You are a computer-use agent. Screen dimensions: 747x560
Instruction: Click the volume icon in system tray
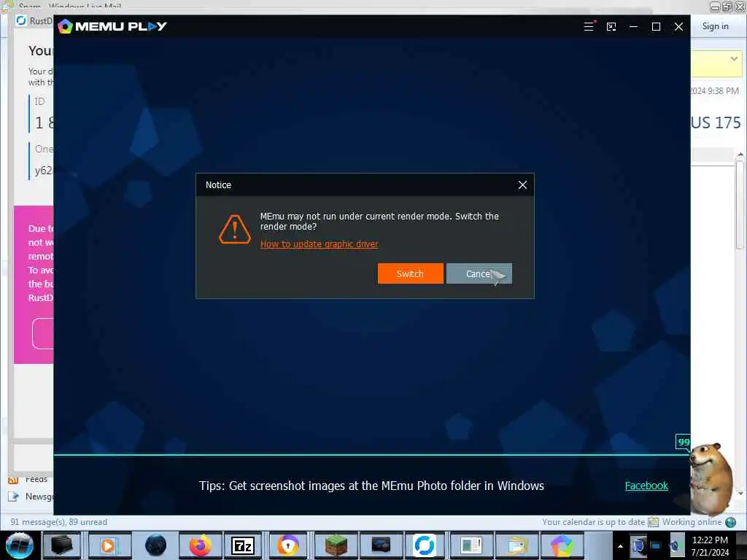tap(676, 545)
